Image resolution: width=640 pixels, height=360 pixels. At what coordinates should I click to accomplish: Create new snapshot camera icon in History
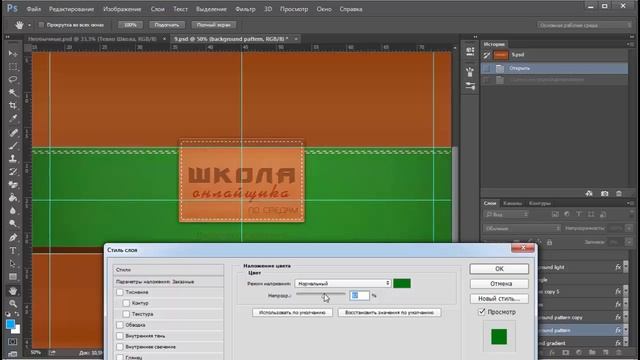coord(604,193)
